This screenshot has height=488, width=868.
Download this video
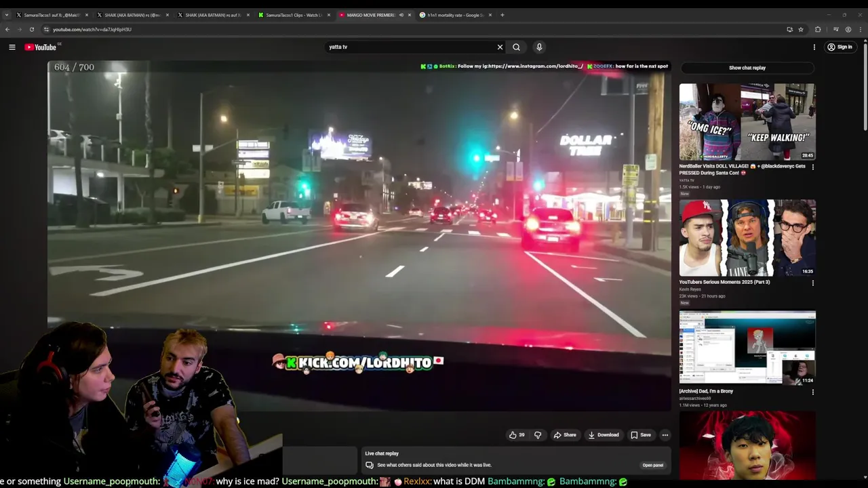[x=604, y=435]
